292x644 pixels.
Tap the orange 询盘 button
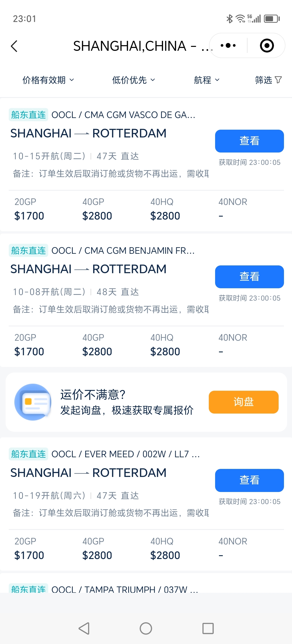pos(243,402)
